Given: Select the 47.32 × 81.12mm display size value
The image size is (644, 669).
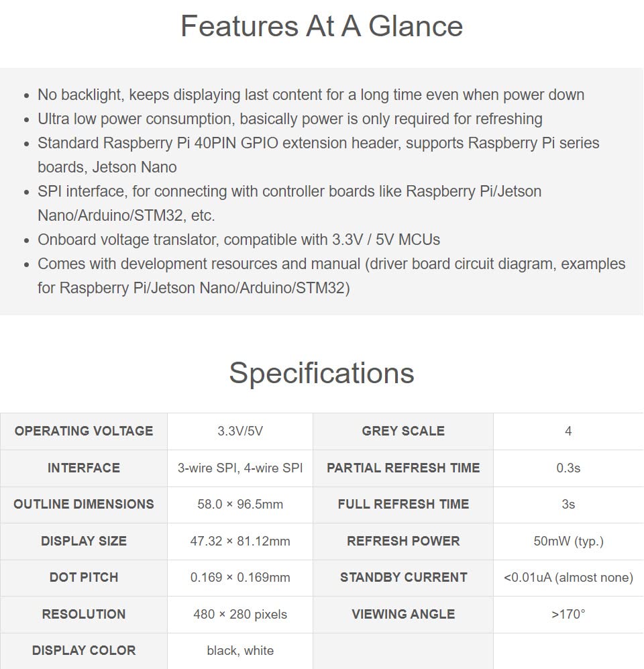Looking at the screenshot, I should coord(240,541).
